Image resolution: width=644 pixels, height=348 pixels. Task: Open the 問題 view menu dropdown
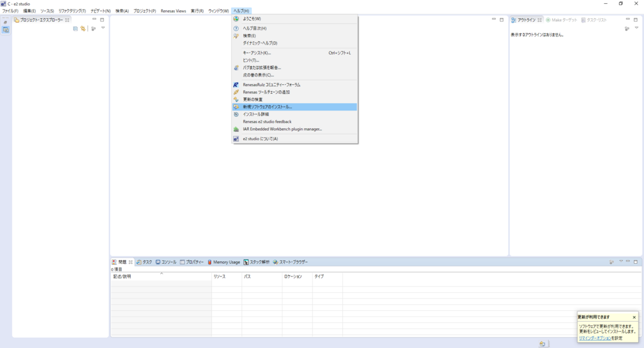tap(621, 261)
